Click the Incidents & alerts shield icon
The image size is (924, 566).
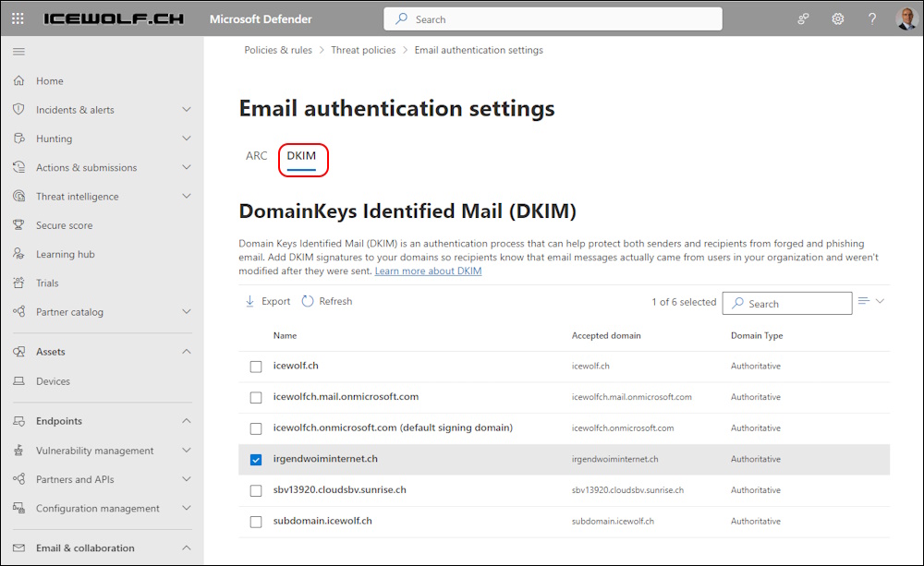point(18,110)
